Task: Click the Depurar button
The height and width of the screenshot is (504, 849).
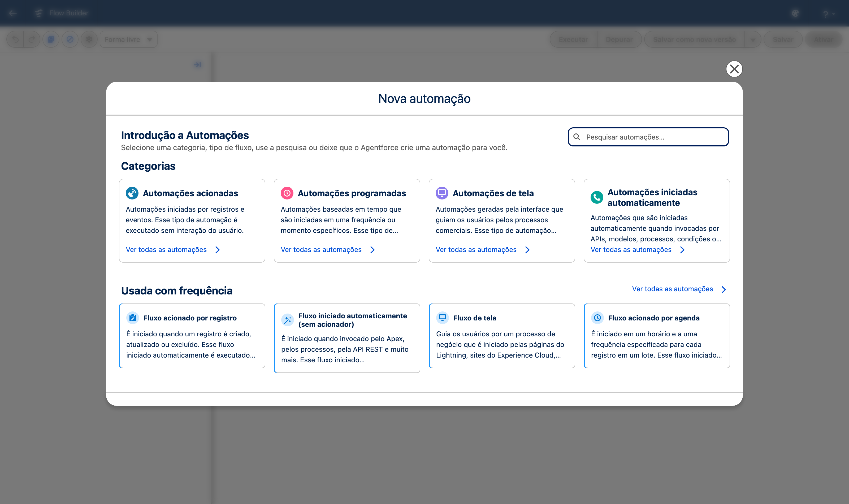Action: 619,40
